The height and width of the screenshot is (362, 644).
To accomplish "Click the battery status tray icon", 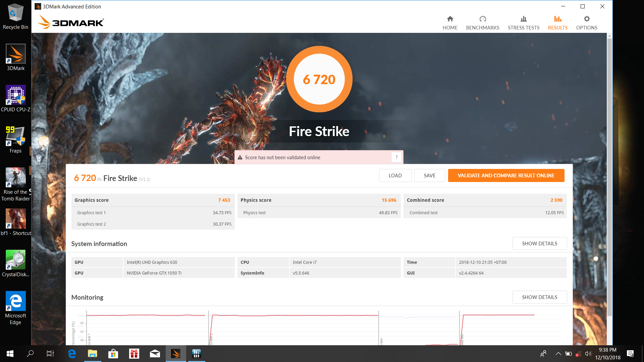I will 568,354.
